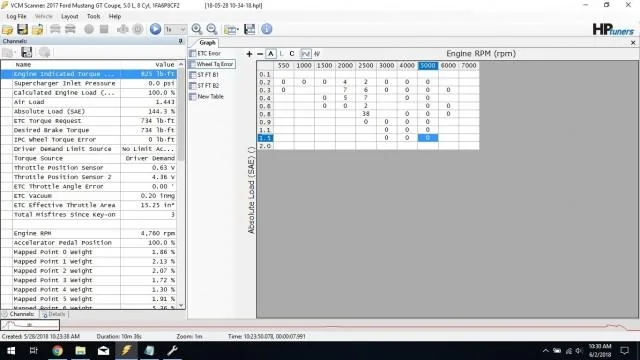Switch to the Graph tab
The width and height of the screenshot is (640, 360).
(x=207, y=42)
